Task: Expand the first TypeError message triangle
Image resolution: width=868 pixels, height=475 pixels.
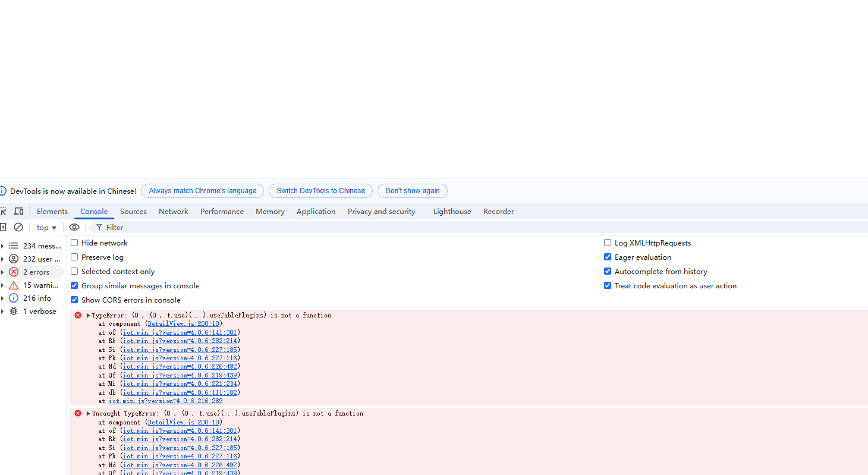Action: click(89, 315)
